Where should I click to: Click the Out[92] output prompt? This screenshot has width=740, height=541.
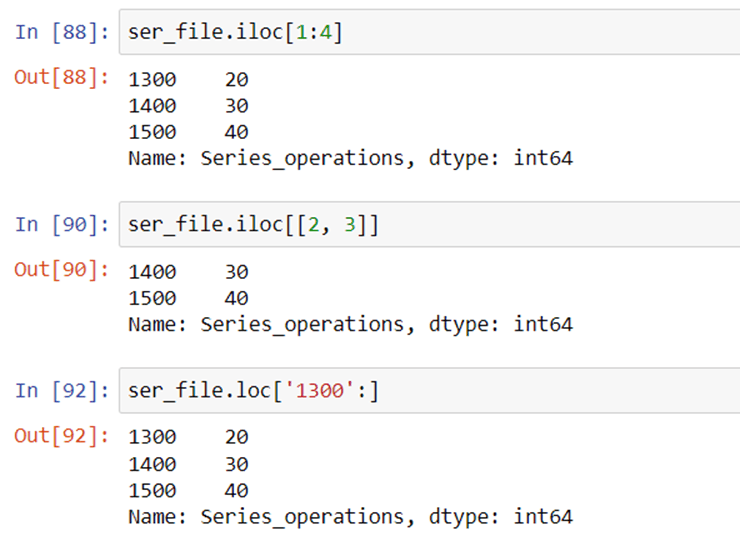click(61, 435)
